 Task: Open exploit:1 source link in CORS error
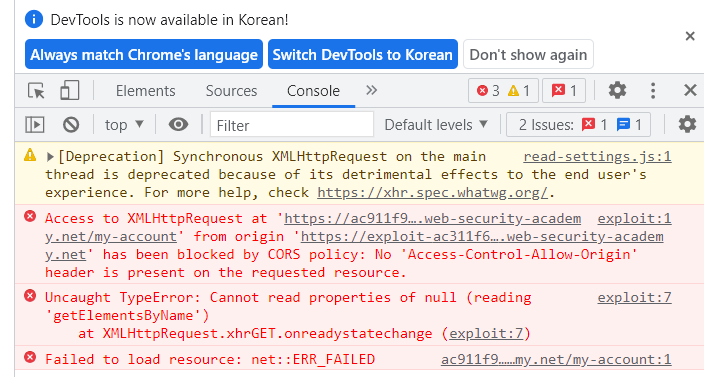click(634, 219)
